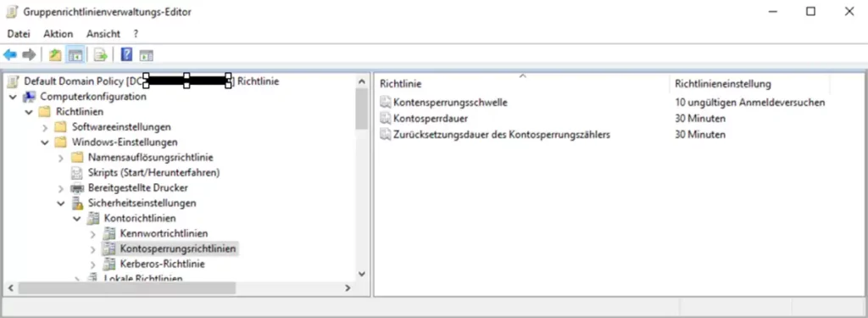Click the Default Domain Policy scroll icon
Image resolution: width=868 pixels, height=318 pixels.
pyautogui.click(x=14, y=81)
